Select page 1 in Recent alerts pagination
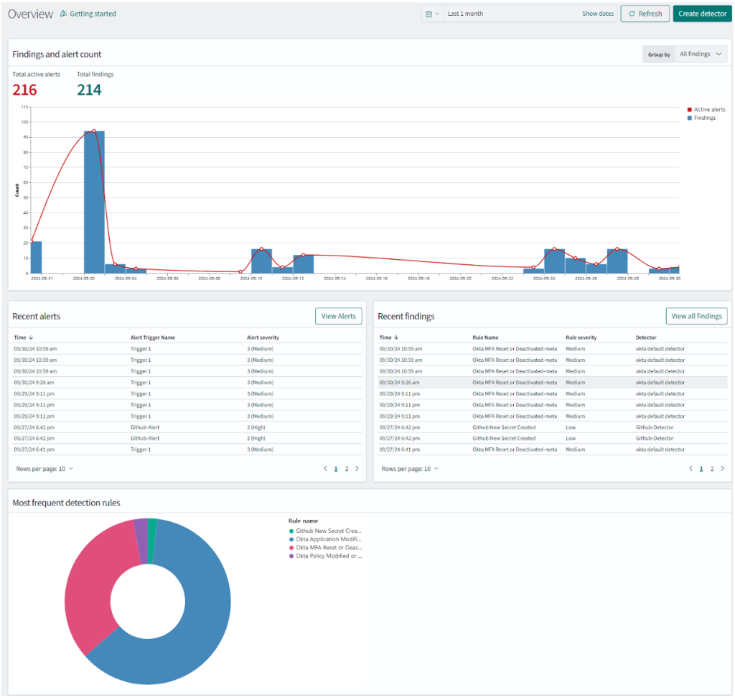The width and height of the screenshot is (735, 700). pos(336,469)
